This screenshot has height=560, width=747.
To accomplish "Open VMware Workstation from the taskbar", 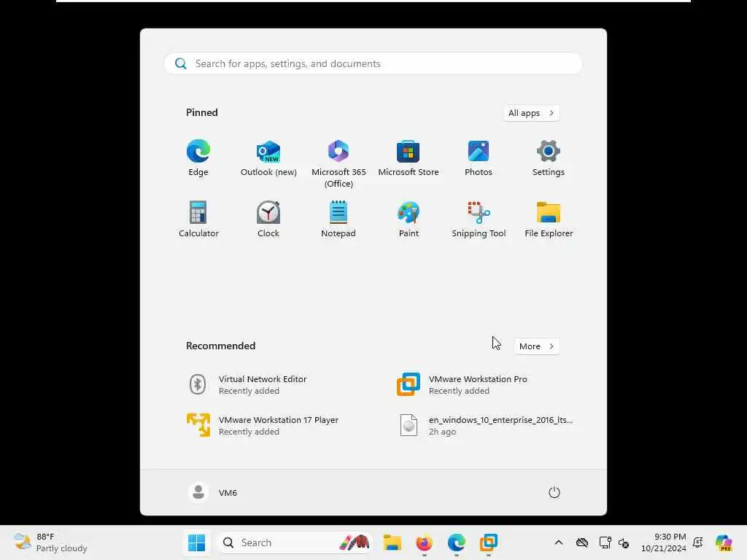I will point(488,542).
